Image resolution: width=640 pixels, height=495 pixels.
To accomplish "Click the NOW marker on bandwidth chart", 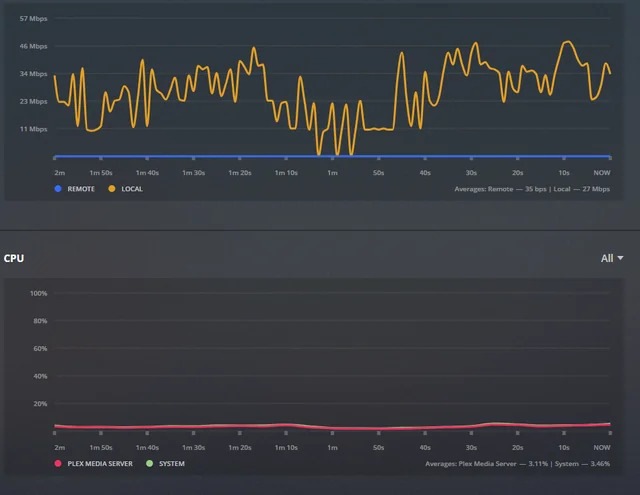I will (x=602, y=172).
